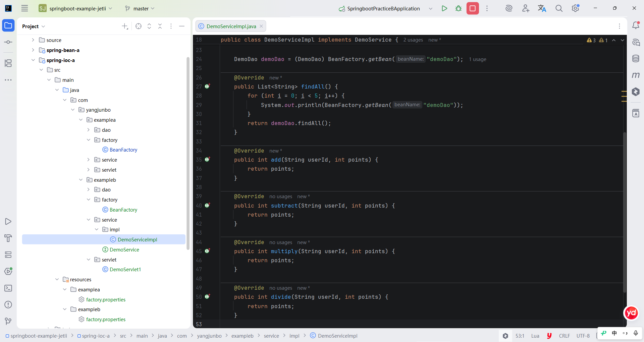644x342 pixels.
Task: Open the AI assistant spiral icon
Action: (509, 8)
